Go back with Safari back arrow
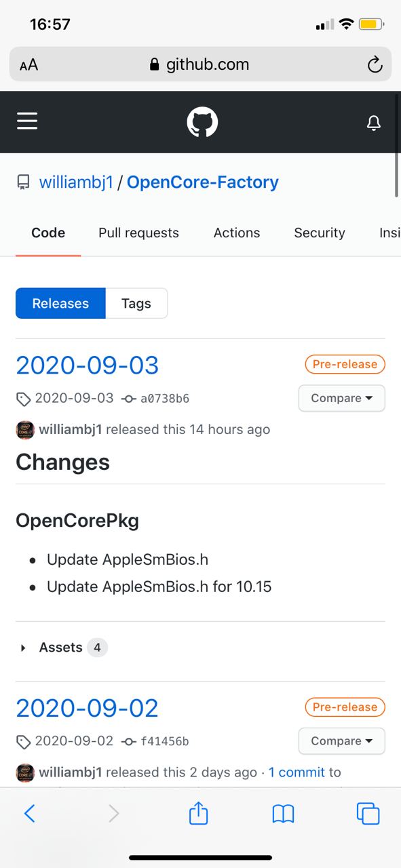The width and height of the screenshot is (401, 868). tap(29, 813)
